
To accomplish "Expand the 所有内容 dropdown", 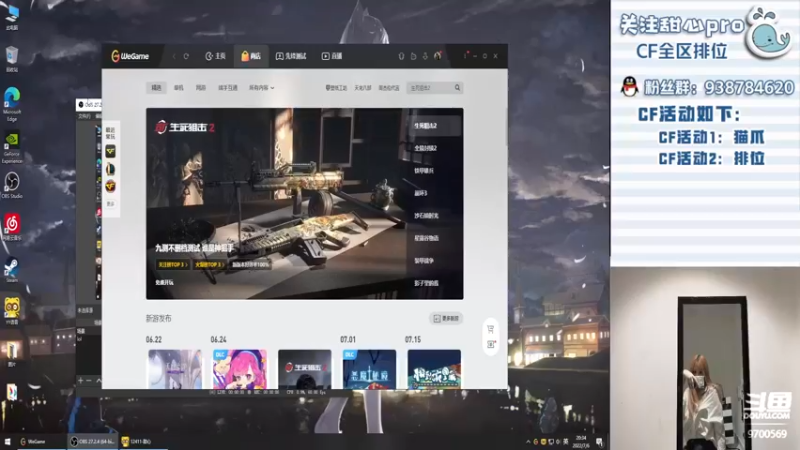I will click(x=262, y=88).
